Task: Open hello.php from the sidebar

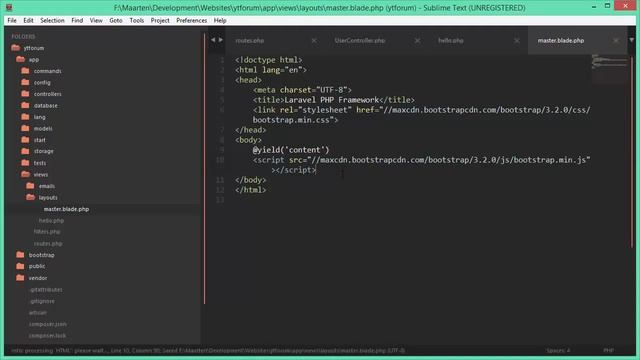Action: click(x=51, y=220)
